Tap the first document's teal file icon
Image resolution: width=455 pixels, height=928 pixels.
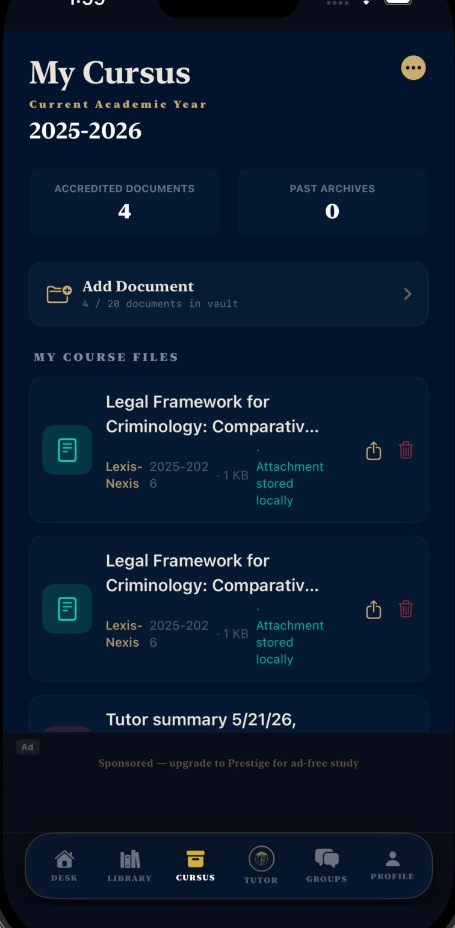pos(67,450)
